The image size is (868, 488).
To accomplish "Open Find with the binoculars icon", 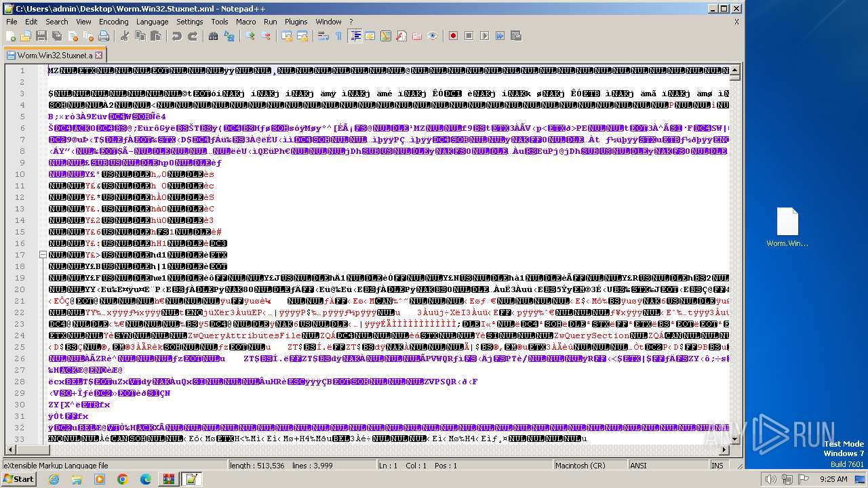I will coord(214,36).
